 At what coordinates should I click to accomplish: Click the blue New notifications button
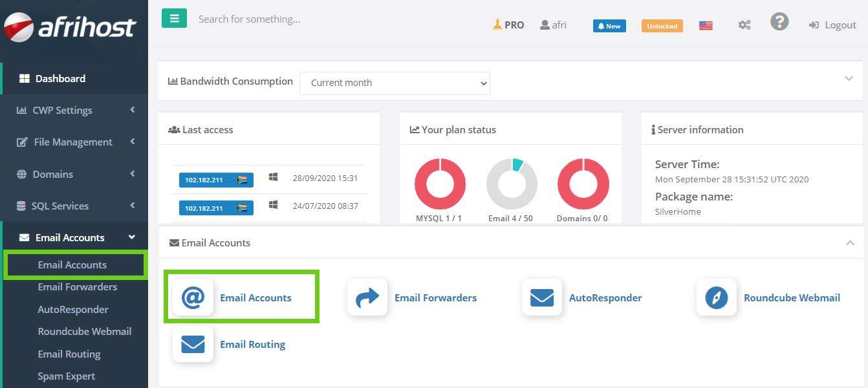[x=609, y=26]
